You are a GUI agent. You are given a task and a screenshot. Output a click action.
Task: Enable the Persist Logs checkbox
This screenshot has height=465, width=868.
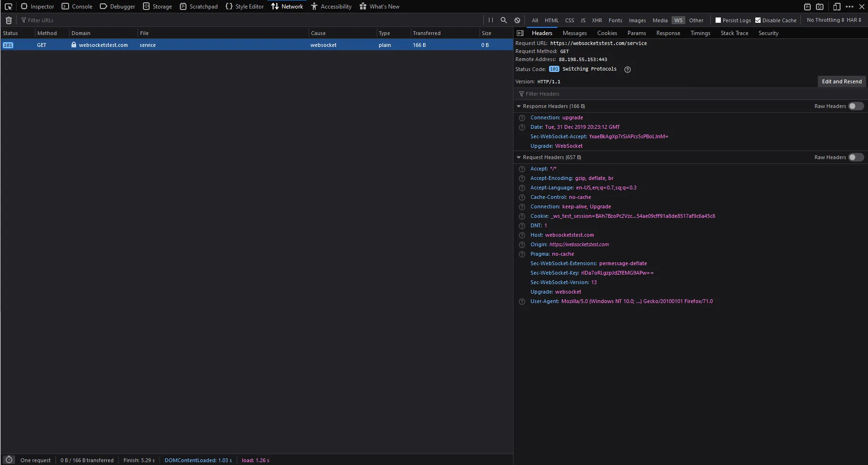[718, 20]
